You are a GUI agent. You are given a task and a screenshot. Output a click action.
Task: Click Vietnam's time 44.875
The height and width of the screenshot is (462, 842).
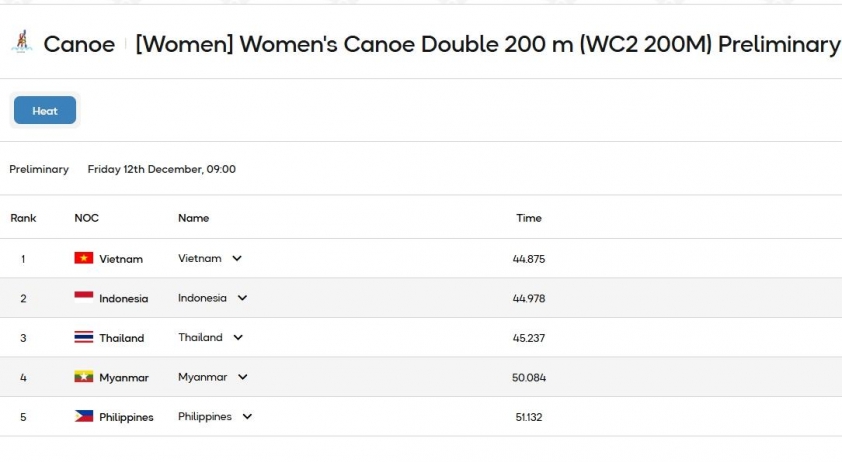pyautogui.click(x=529, y=259)
